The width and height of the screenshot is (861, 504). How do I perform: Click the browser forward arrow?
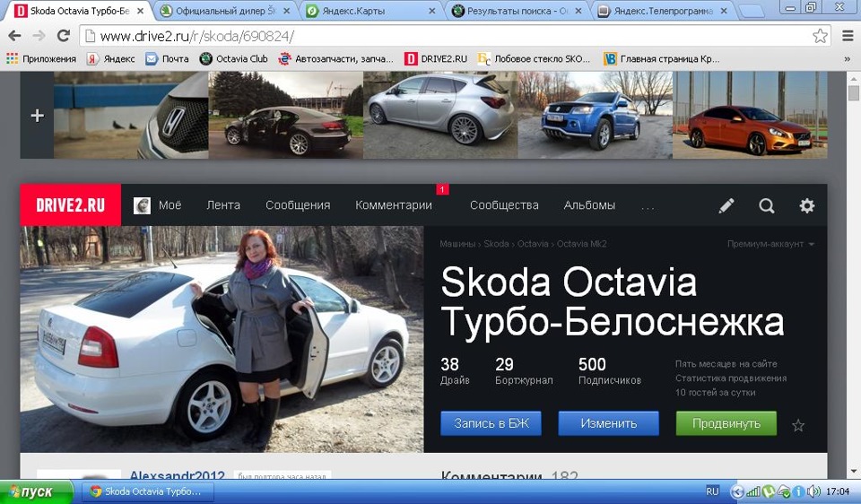tap(39, 36)
